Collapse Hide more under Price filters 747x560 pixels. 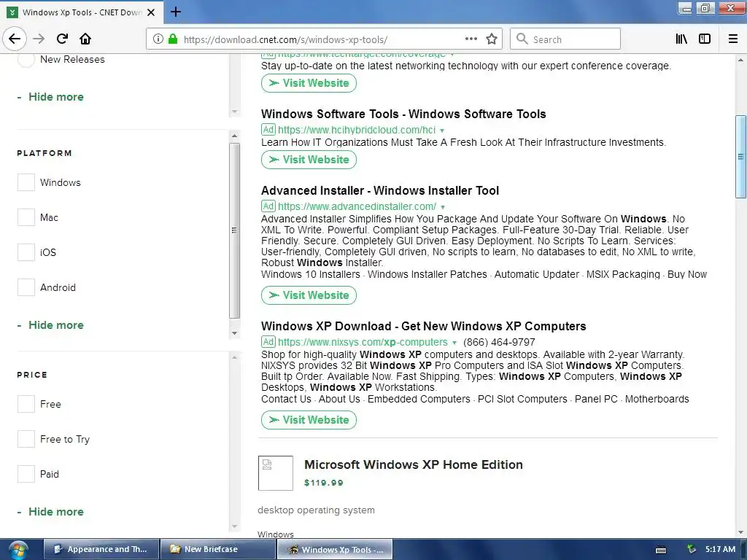tap(50, 511)
